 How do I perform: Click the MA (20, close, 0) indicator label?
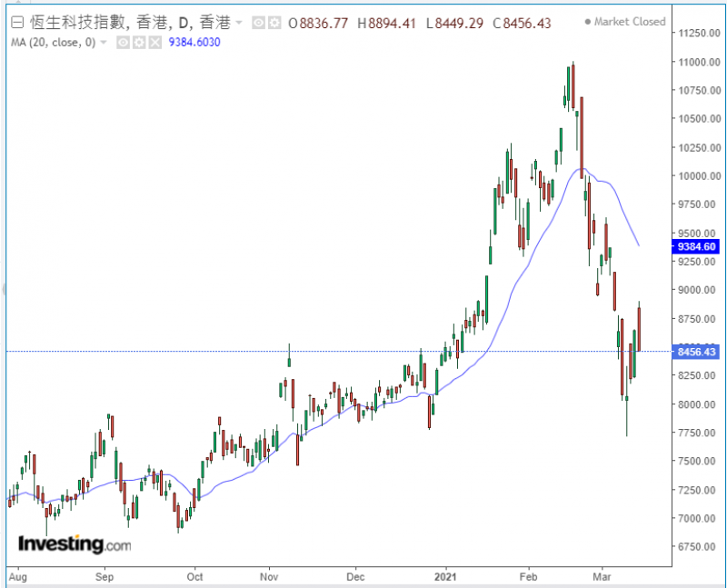(51, 42)
